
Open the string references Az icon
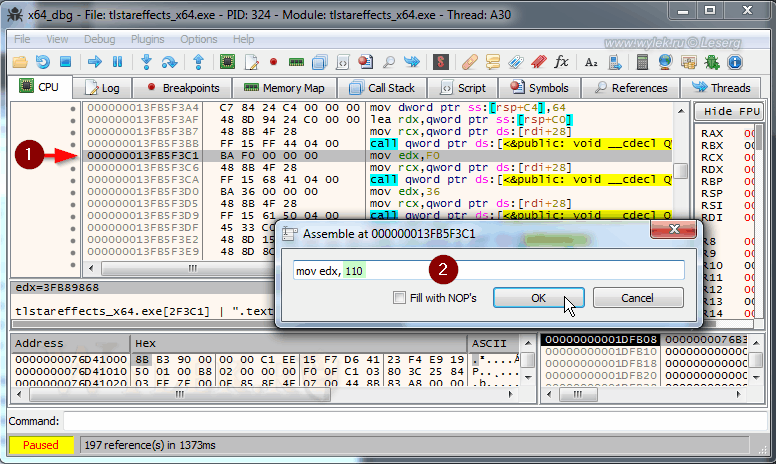pyautogui.click(x=591, y=62)
